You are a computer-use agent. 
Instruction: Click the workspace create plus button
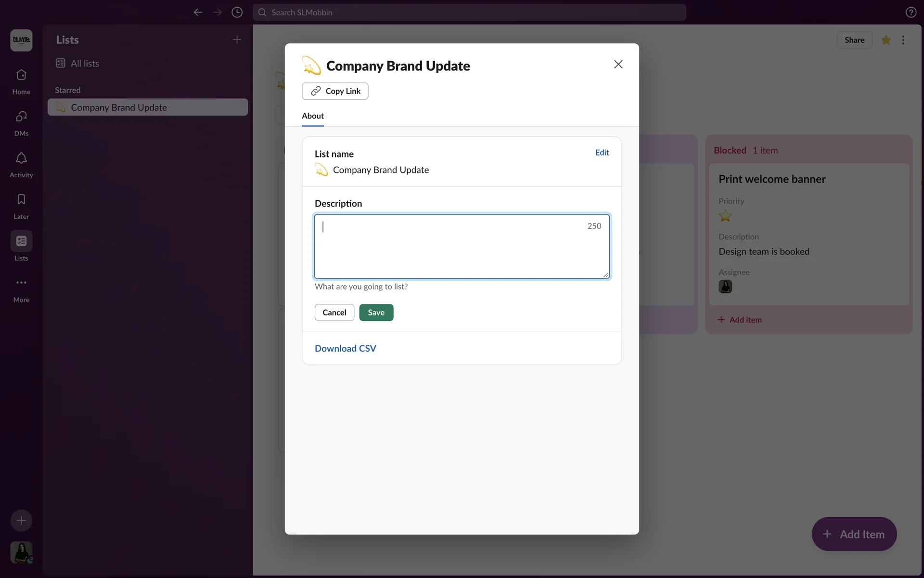(21, 521)
